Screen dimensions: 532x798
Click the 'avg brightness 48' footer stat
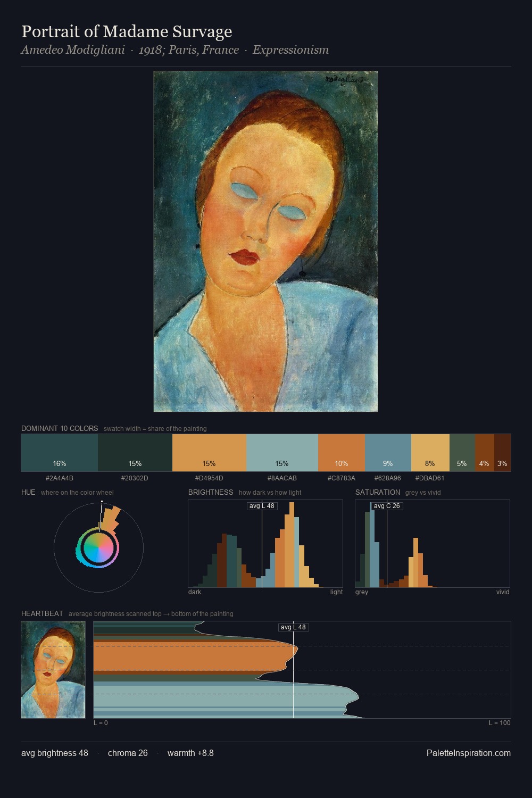point(55,753)
